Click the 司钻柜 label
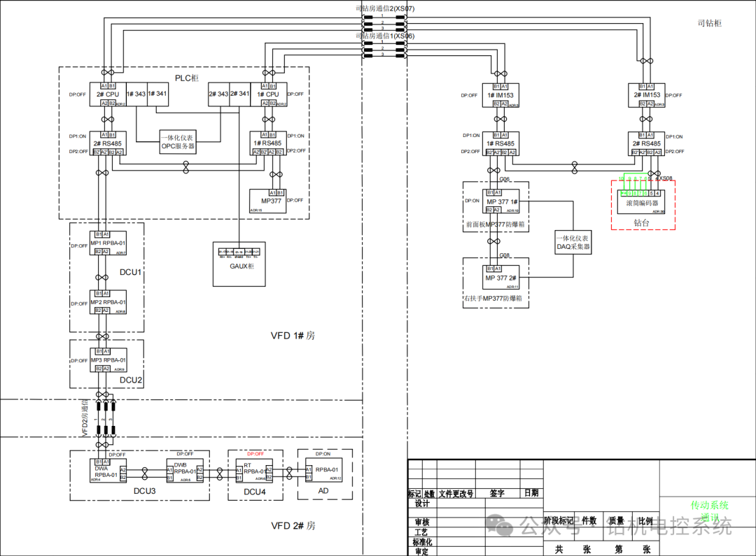Viewport: 756px width, 556px height. pyautogui.click(x=709, y=23)
